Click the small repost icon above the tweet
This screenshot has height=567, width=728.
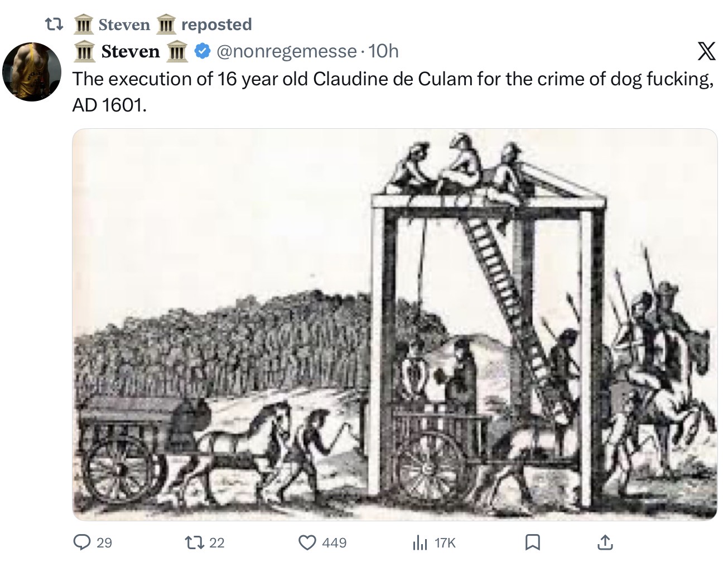coord(53,25)
